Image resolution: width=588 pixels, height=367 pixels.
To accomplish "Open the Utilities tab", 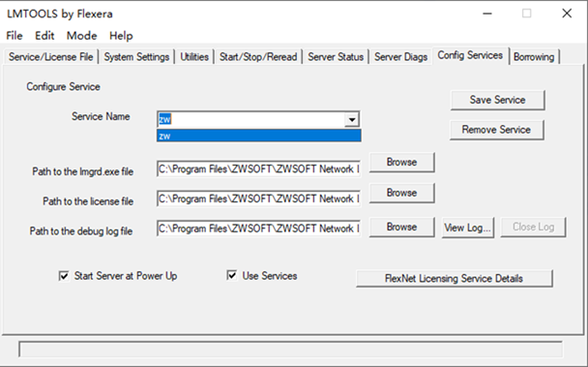I will [194, 57].
